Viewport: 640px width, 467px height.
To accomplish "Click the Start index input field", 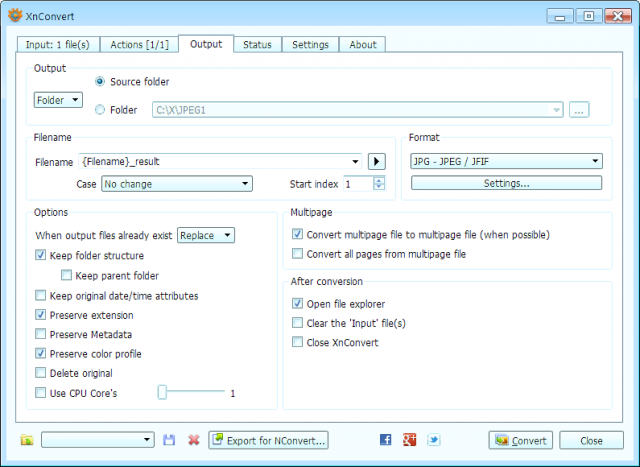I will (358, 184).
